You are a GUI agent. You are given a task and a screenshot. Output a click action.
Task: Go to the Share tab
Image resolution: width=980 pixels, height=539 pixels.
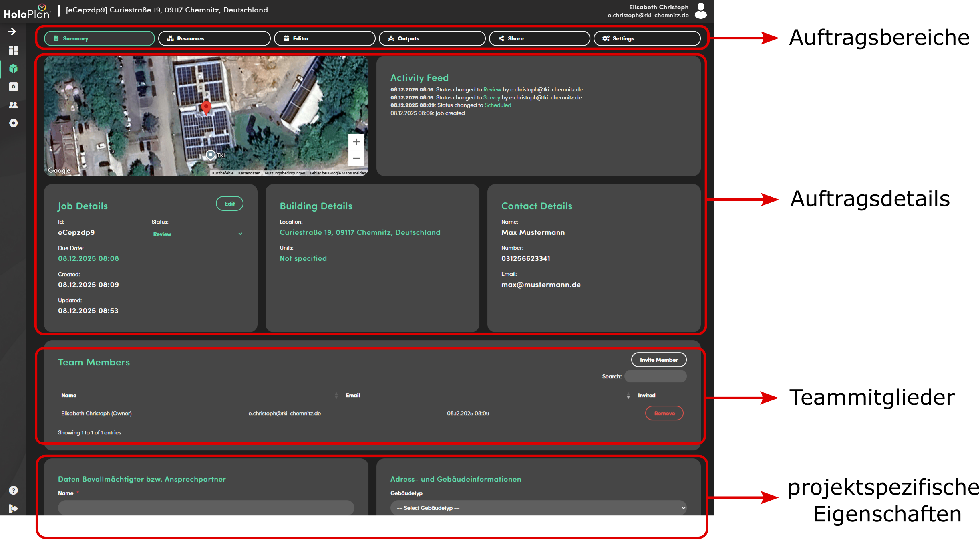539,38
